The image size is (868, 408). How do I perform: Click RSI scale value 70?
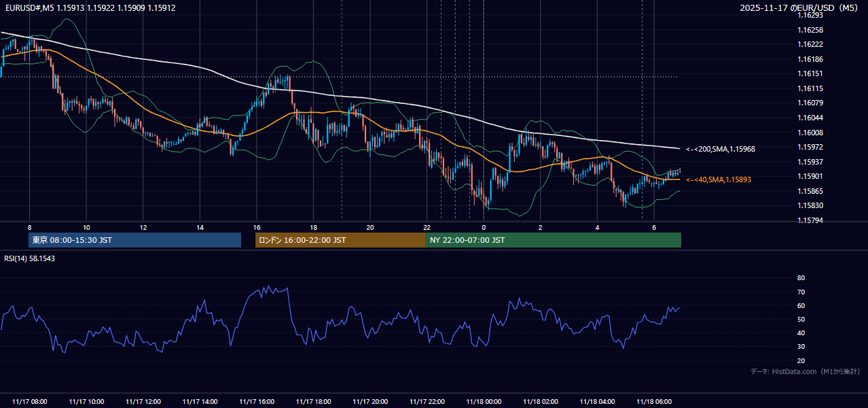[801, 292]
